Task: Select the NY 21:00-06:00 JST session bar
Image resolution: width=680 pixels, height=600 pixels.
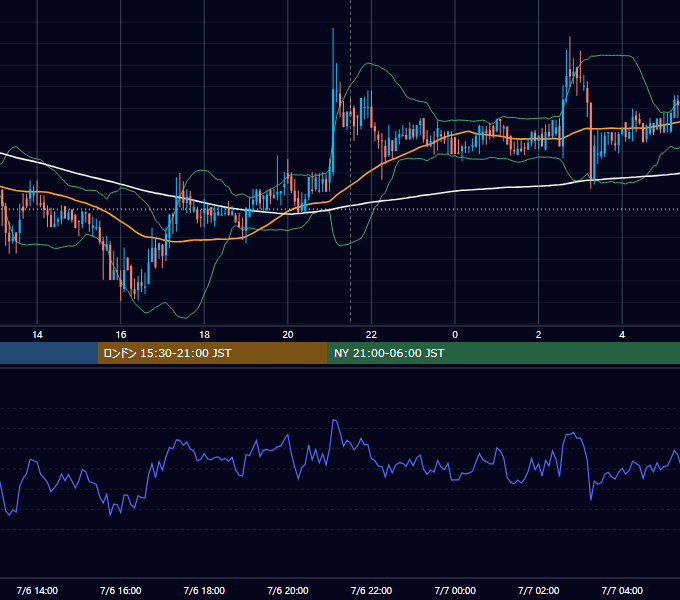Action: coord(503,353)
